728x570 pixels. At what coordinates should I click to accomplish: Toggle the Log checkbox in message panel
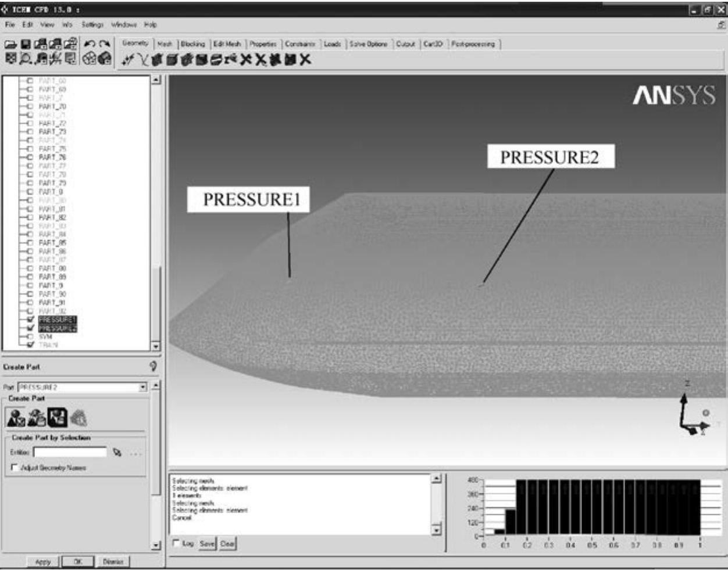pos(177,543)
